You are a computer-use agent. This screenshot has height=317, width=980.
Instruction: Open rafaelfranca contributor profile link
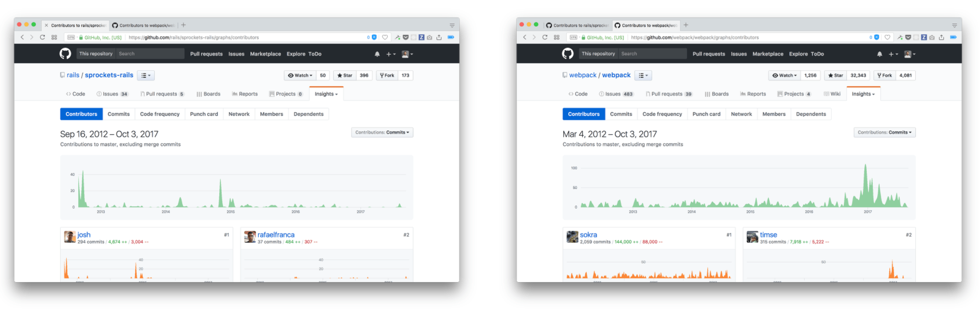(x=276, y=235)
